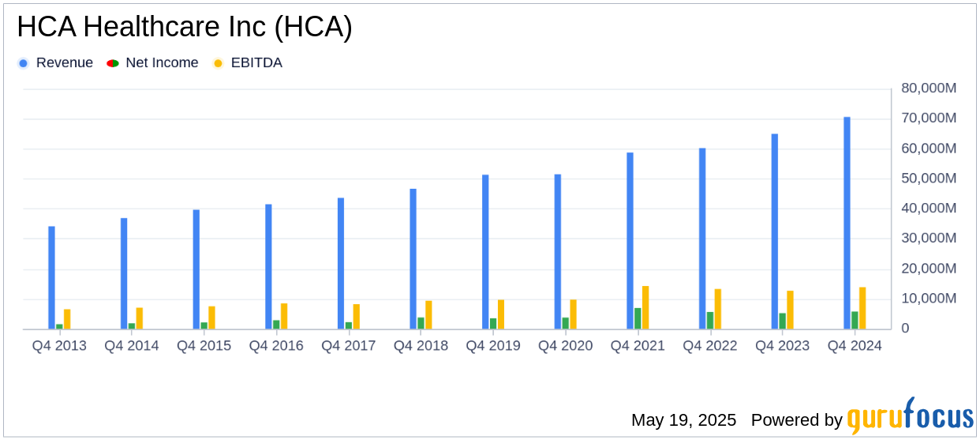The image size is (980, 440).
Task: Click the Q4 2024 axis label
Action: 855,346
